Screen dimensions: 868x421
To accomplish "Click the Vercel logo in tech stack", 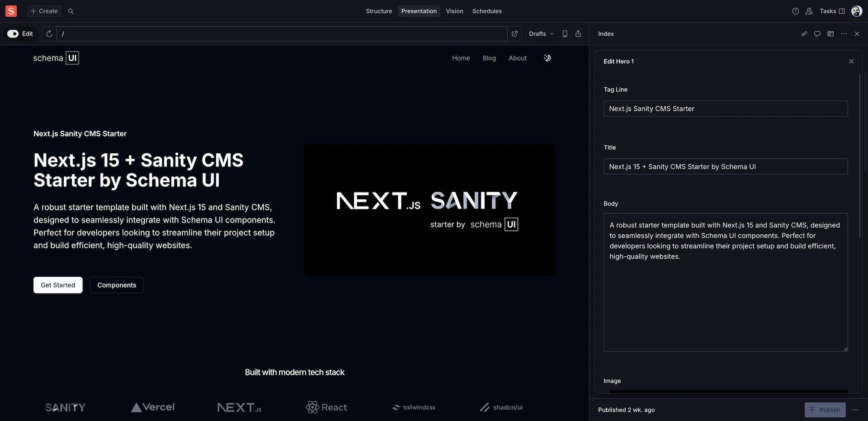I will pos(153,407).
